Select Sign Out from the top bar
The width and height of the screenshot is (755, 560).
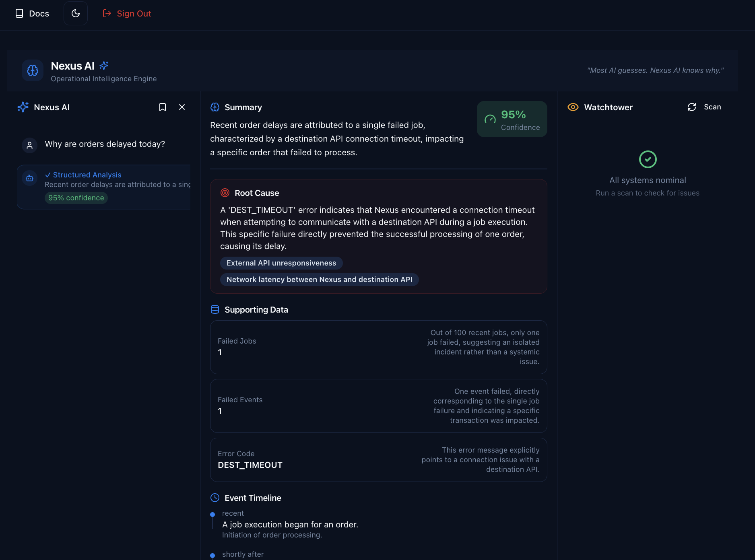[126, 13]
